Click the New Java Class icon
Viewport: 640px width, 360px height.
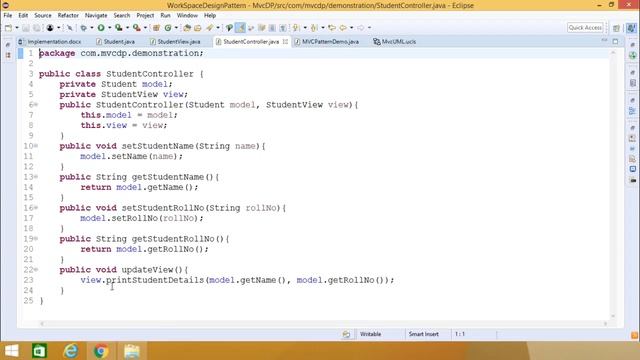(168, 28)
